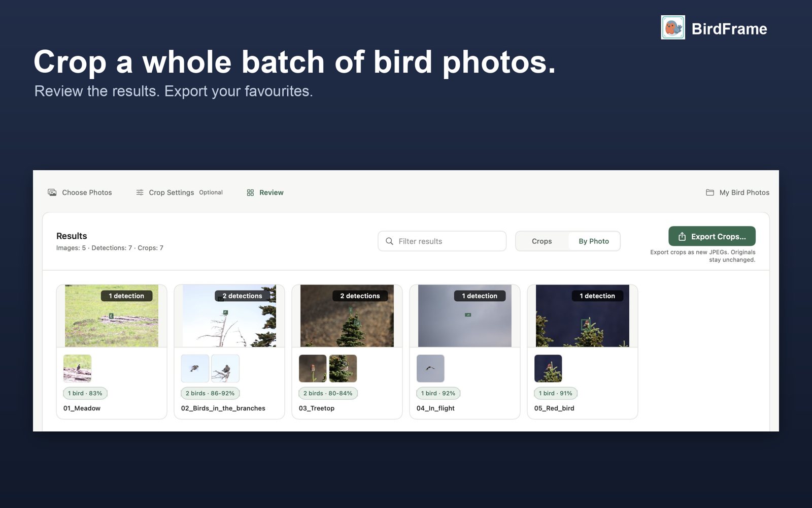The image size is (812, 508).
Task: Click the 01_Meadow file name
Action: [x=82, y=408]
